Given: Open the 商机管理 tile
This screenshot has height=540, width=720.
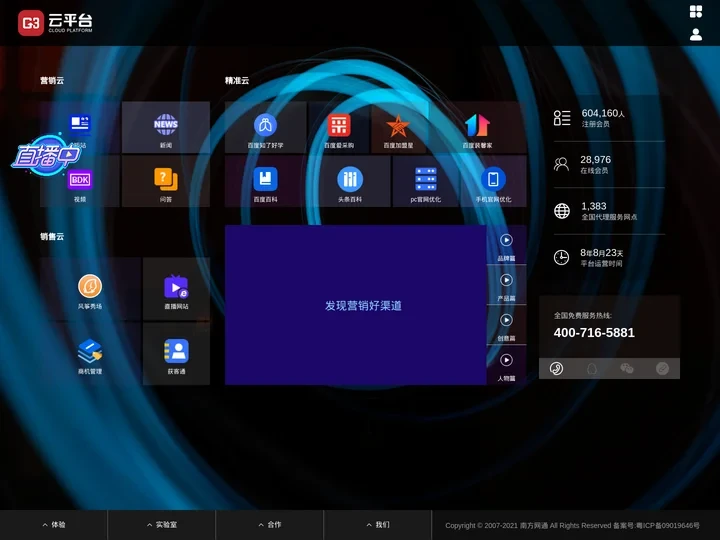Looking at the screenshot, I should [x=90, y=354].
